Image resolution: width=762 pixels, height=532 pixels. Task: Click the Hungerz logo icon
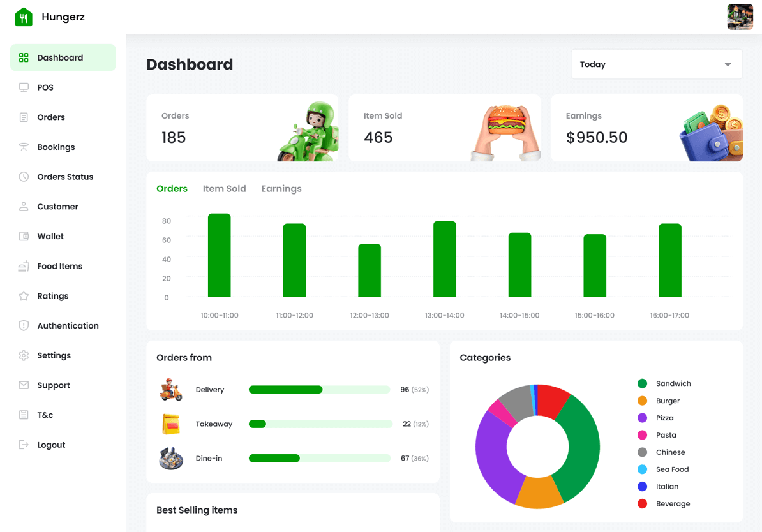click(x=24, y=17)
